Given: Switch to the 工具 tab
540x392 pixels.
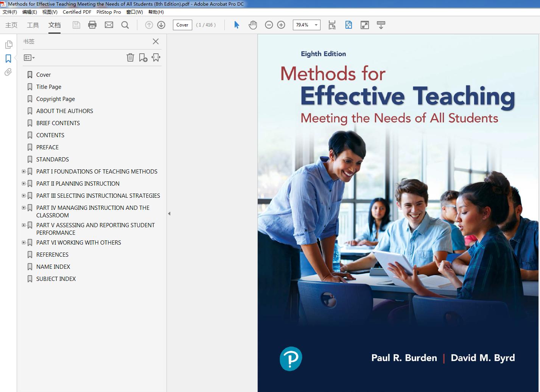Looking at the screenshot, I should (x=33, y=25).
